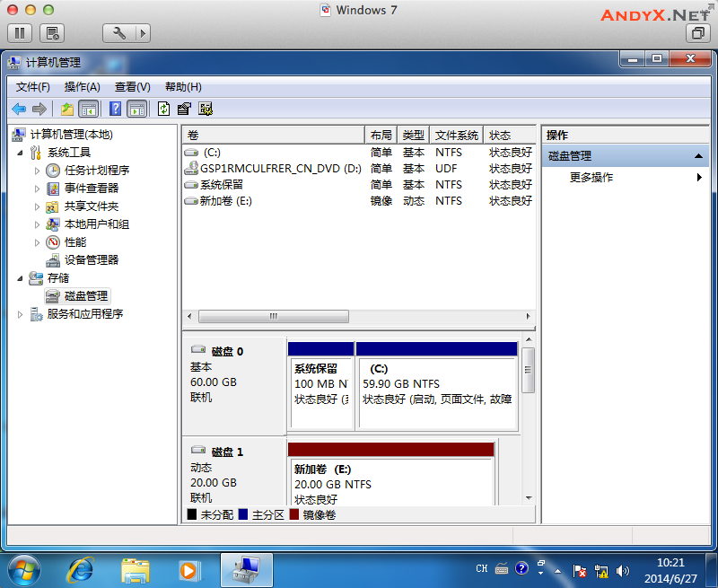The height and width of the screenshot is (588, 718).
Task: Sort by the 卷 column header
Action: coord(274,135)
